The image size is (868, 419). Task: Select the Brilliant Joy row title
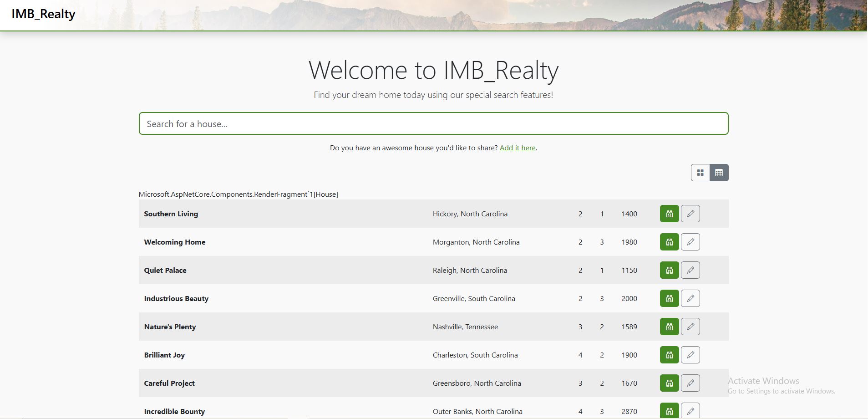[164, 355]
